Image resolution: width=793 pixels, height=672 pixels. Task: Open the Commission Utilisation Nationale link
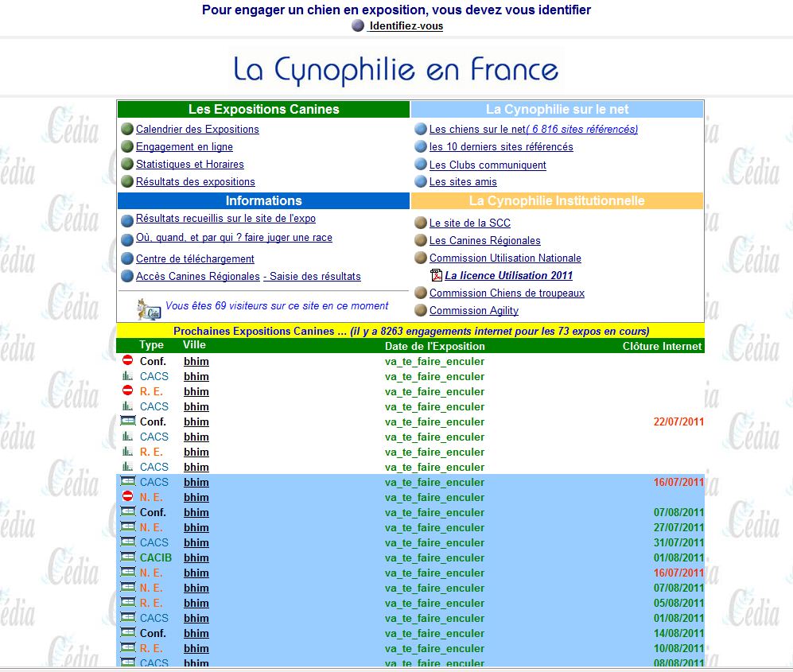(x=505, y=258)
